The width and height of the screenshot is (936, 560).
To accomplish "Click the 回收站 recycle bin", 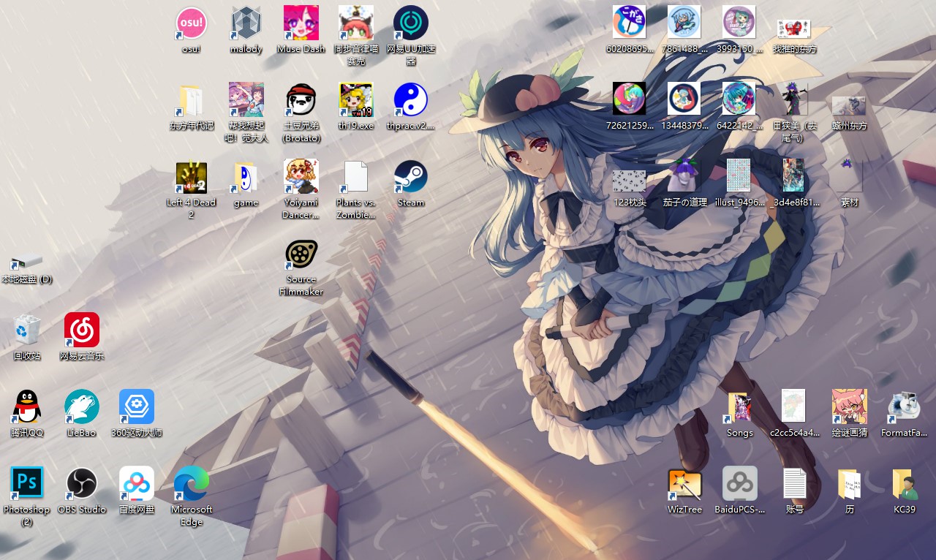I will (x=27, y=330).
